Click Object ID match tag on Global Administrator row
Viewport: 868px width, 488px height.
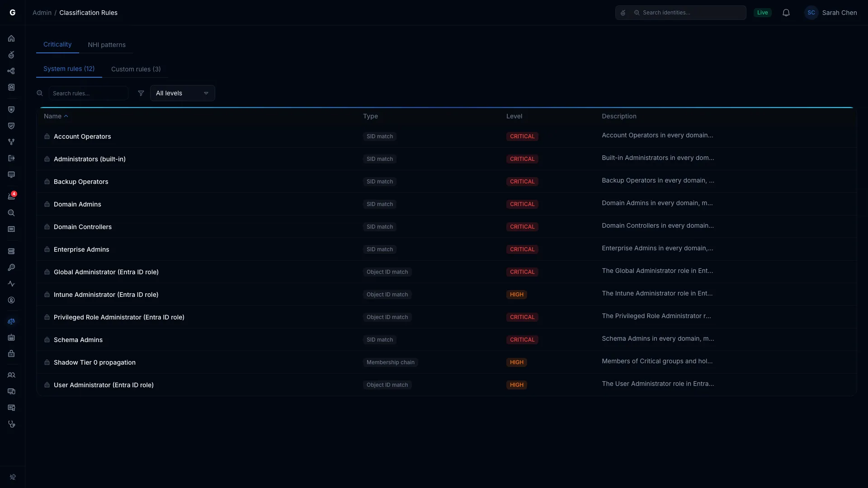387,272
